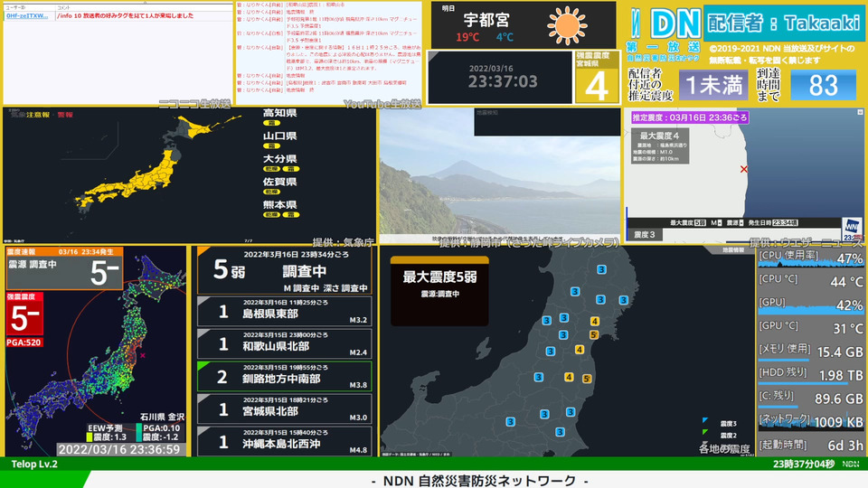Screen dimensions: 868x488
Task: Click the 雷 badge under 大分県
Action: [290, 169]
